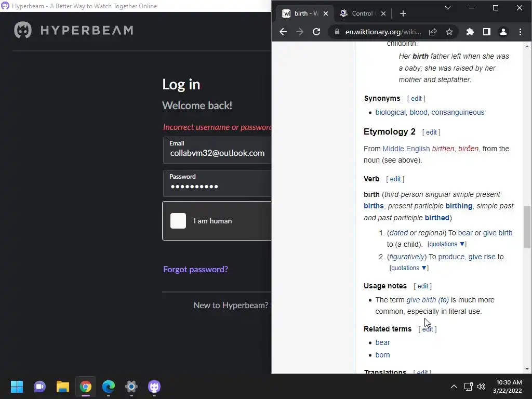532x399 pixels.
Task: Open the consanguineous link
Action: pyautogui.click(x=458, y=112)
